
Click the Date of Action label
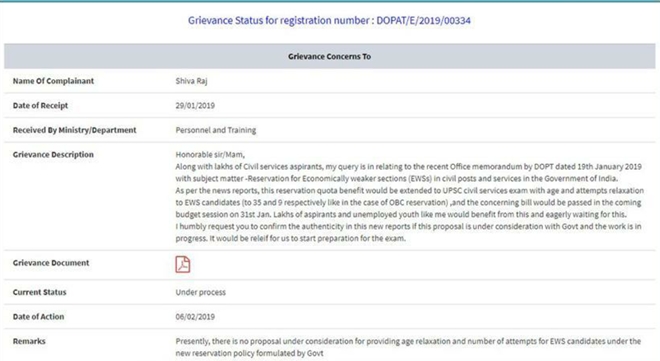tap(38, 316)
